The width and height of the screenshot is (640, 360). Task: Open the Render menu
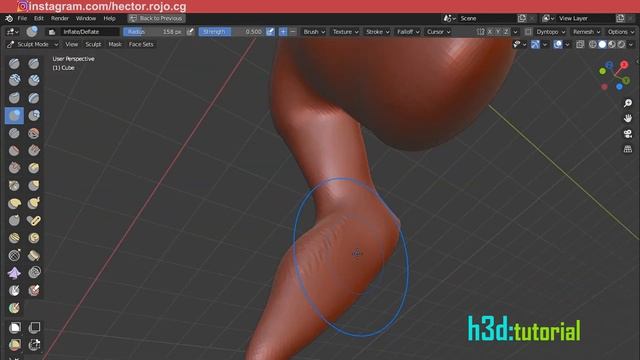click(x=60, y=18)
